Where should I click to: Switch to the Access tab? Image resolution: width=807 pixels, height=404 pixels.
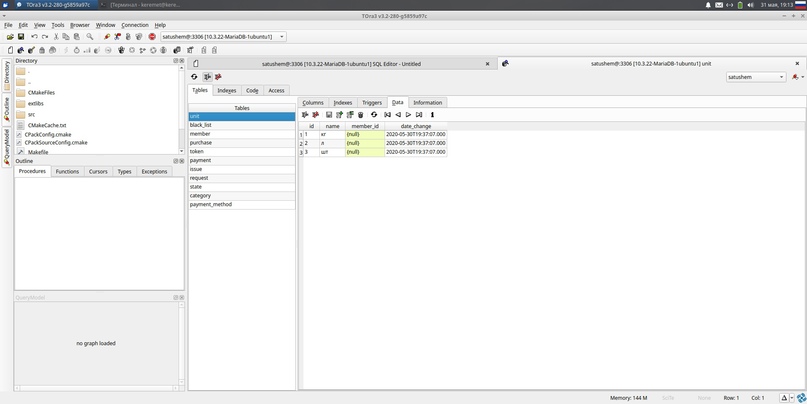(276, 90)
